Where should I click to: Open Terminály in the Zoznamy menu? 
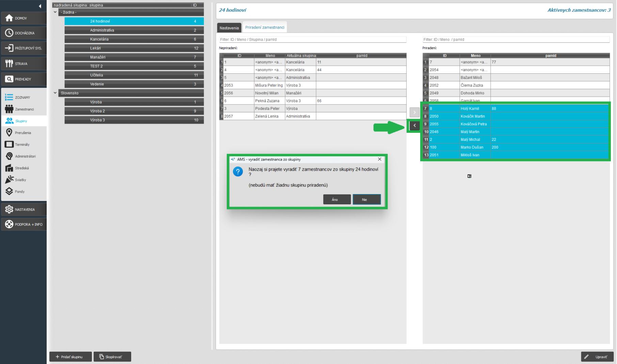pyautogui.click(x=22, y=144)
